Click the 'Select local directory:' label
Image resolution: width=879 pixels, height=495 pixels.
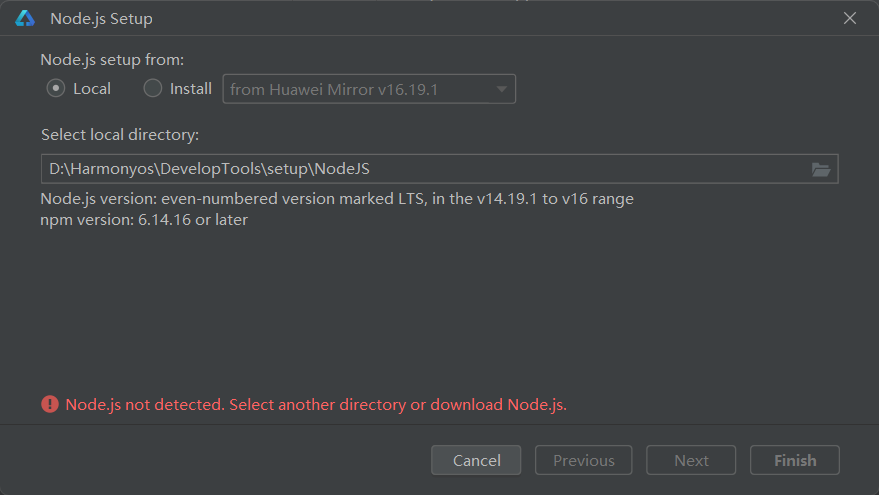pos(120,135)
